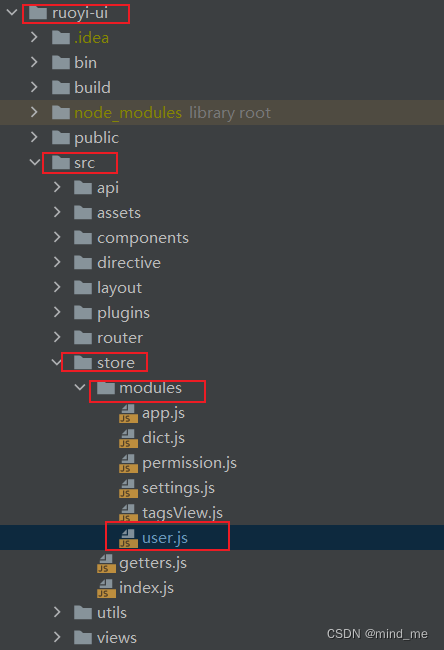The image size is (444, 650).
Task: Click the JS icon for permission.js
Action: 128,463
